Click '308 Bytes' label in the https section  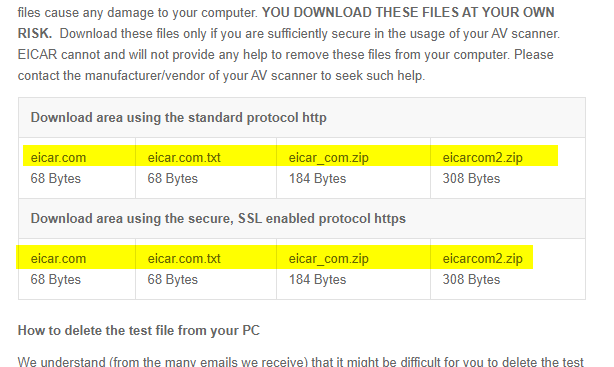pyautogui.click(x=471, y=280)
